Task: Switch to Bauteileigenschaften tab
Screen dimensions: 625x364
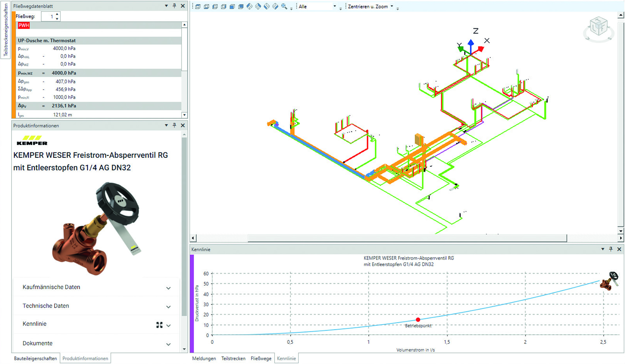Action: 35,358
